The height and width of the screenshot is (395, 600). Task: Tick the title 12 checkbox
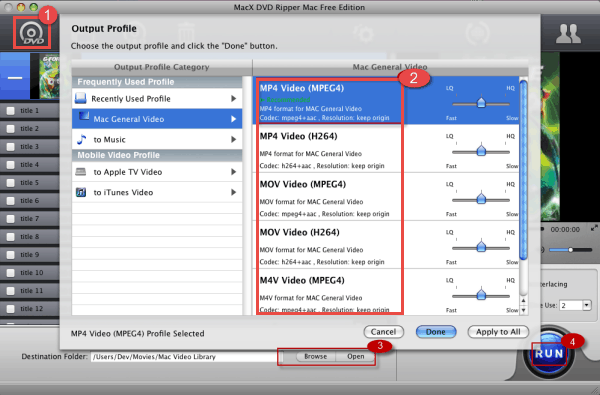[11, 308]
